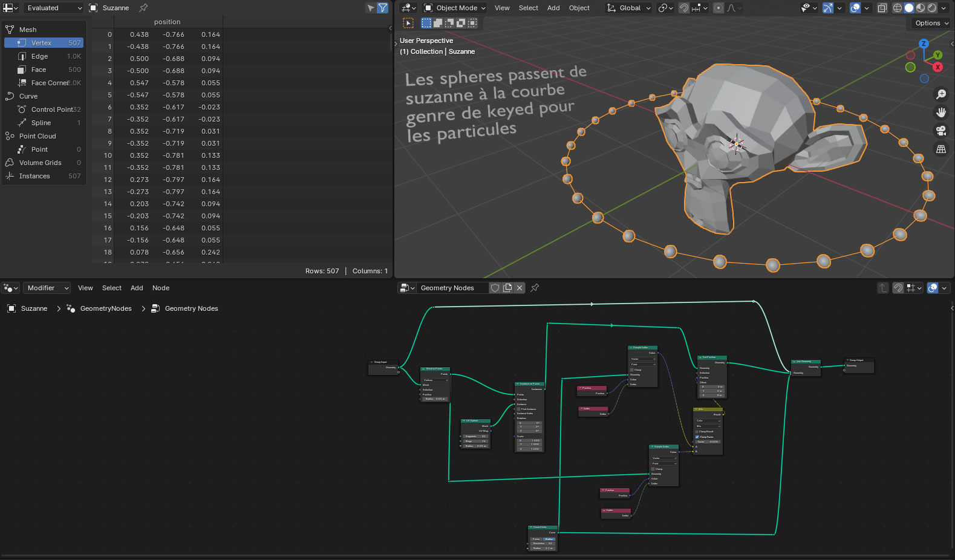The height and width of the screenshot is (560, 955).
Task: Go to parent node tree arrow icon
Action: tap(883, 288)
